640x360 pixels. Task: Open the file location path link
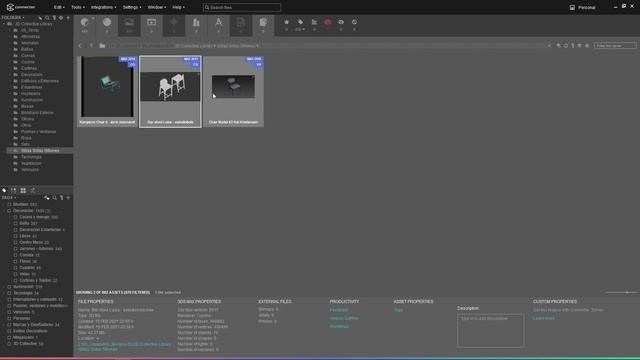[x=124, y=347]
